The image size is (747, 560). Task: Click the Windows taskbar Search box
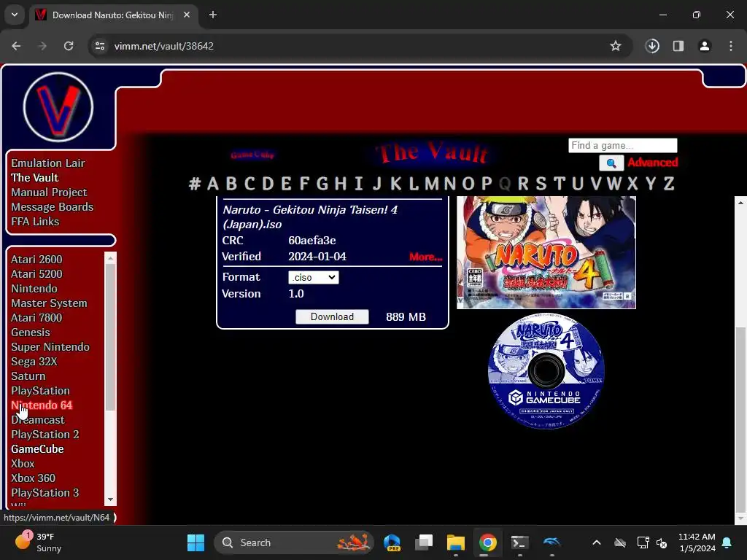click(294, 542)
